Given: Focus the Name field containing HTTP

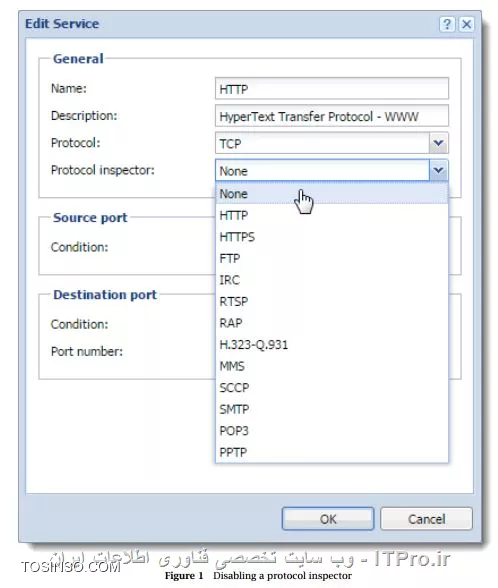Looking at the screenshot, I should pyautogui.click(x=332, y=89).
